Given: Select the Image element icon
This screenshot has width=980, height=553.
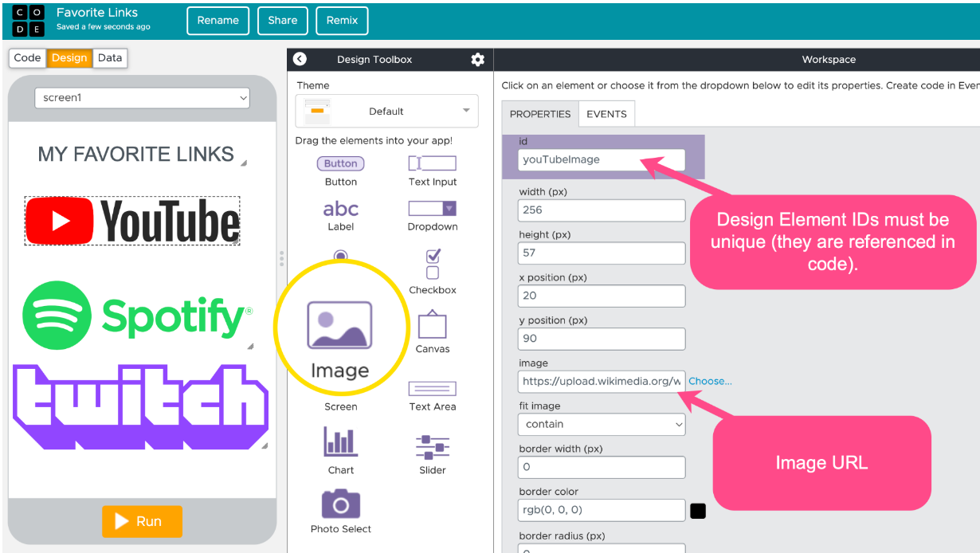Looking at the screenshot, I should [339, 325].
